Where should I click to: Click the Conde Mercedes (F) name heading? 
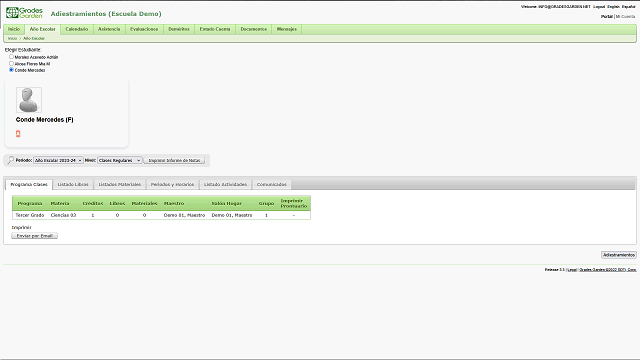coord(44,120)
